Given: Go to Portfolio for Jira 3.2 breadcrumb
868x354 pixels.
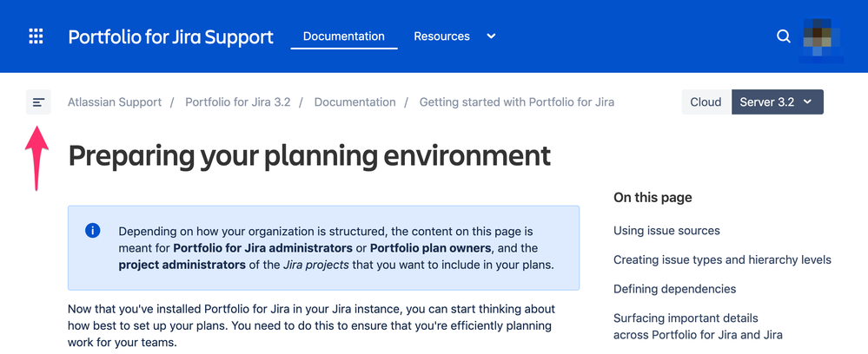Looking at the screenshot, I should pyautogui.click(x=237, y=102).
